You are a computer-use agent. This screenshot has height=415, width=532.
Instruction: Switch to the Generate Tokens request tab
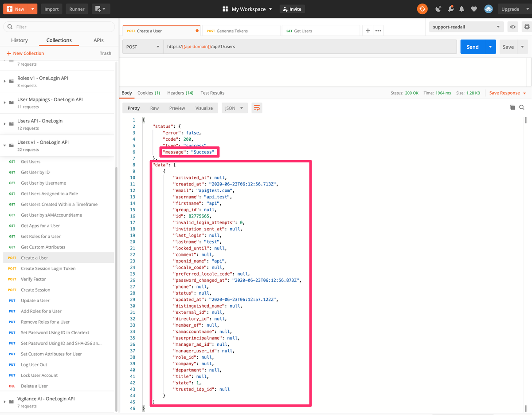tap(242, 31)
